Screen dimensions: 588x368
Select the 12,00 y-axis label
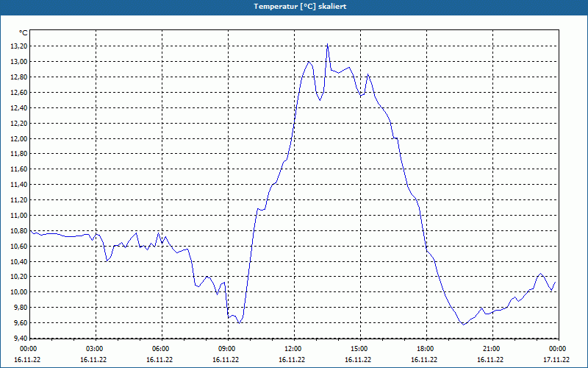20,138
